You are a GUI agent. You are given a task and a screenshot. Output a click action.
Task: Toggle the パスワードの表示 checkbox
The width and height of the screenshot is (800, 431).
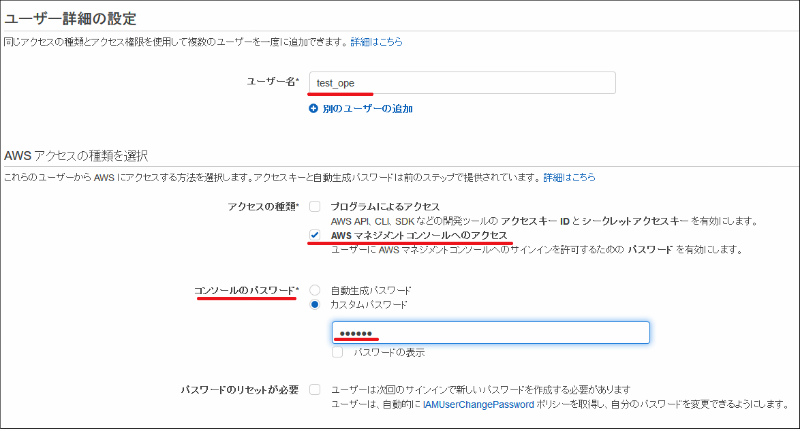[x=339, y=354]
